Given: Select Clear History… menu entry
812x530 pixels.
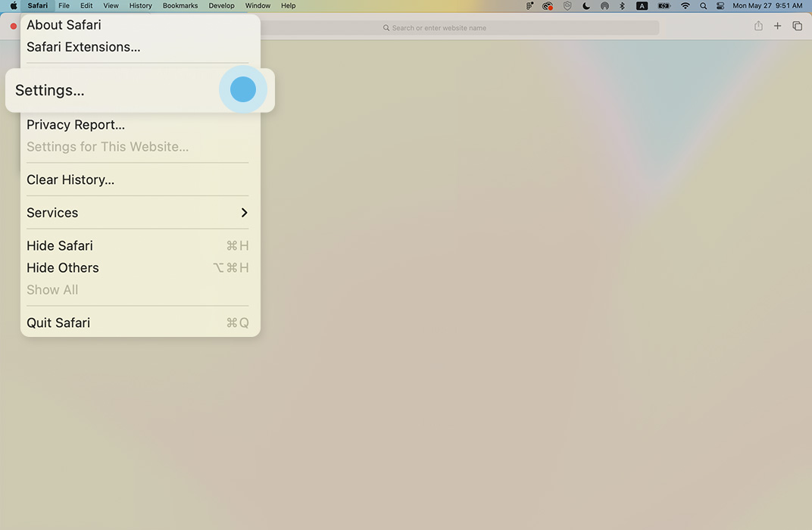Looking at the screenshot, I should (x=70, y=179).
